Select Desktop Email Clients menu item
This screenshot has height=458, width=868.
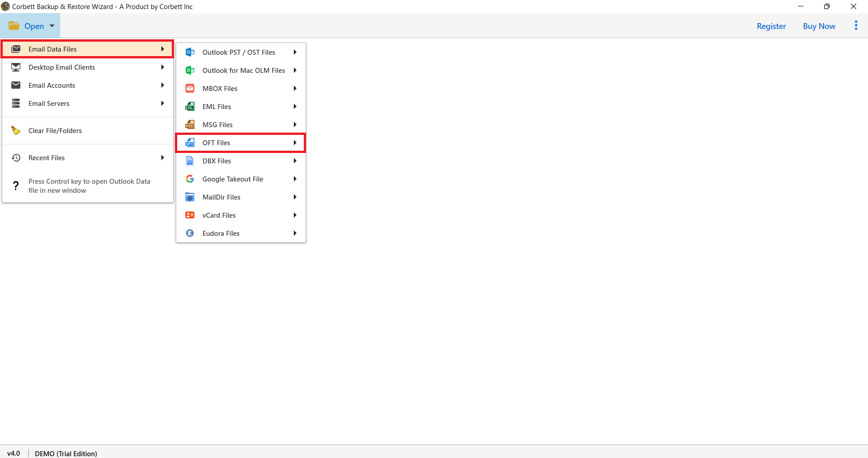88,67
